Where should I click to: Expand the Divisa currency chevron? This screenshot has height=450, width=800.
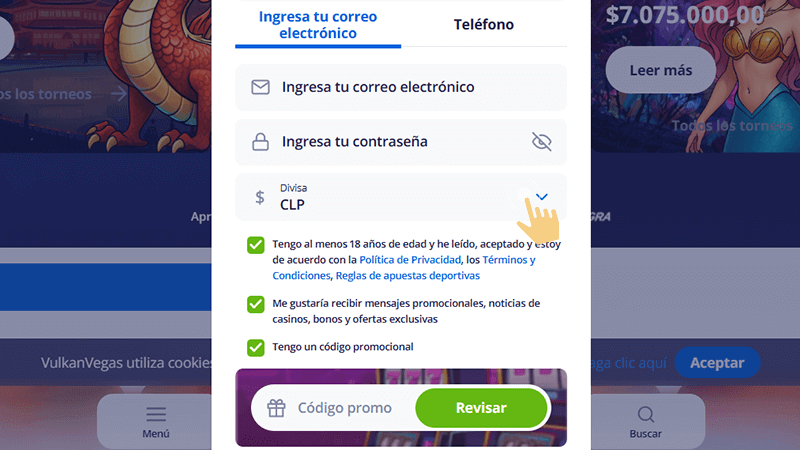(x=542, y=197)
